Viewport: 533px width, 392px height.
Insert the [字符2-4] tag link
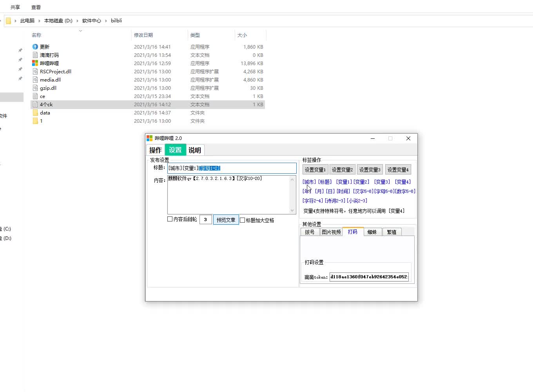(313, 201)
